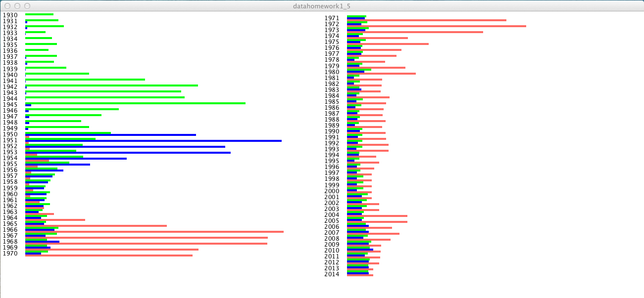Click the red close window button

[7, 5]
